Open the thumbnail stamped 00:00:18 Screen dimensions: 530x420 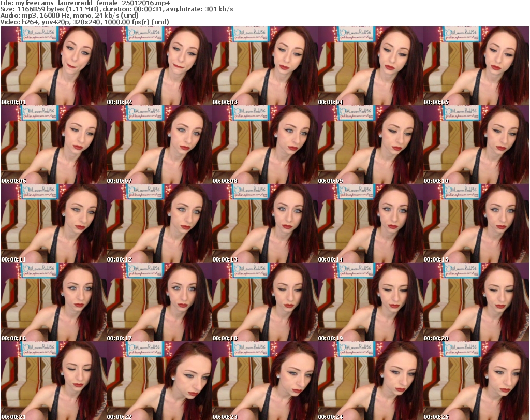(264, 302)
